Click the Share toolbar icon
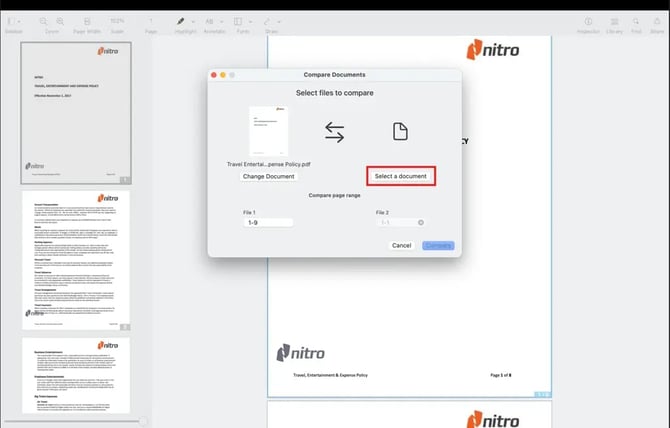 pos(657,21)
